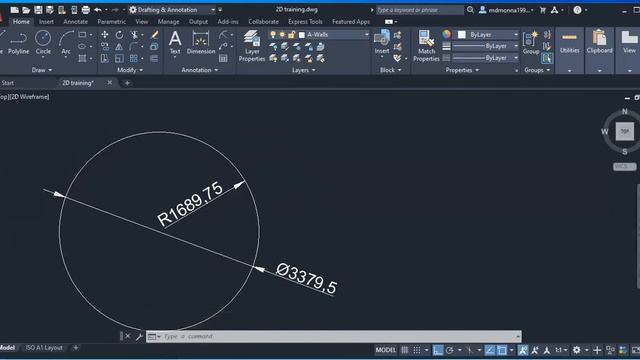Open the Express Tools ribbon tab
The width and height of the screenshot is (640, 360).
click(x=305, y=22)
